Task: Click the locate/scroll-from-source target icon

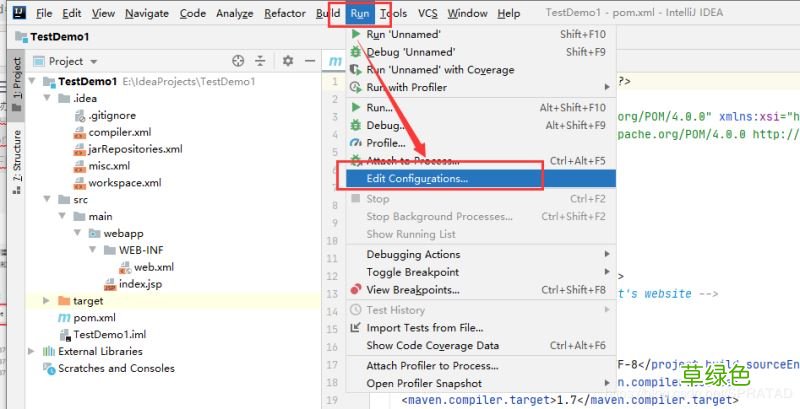Action: [x=238, y=61]
